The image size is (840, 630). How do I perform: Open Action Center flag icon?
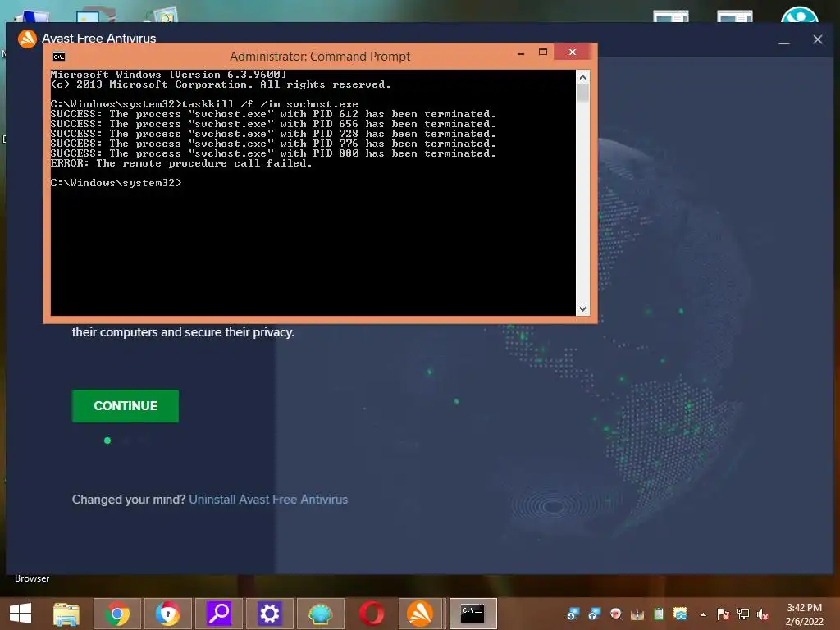click(x=723, y=614)
